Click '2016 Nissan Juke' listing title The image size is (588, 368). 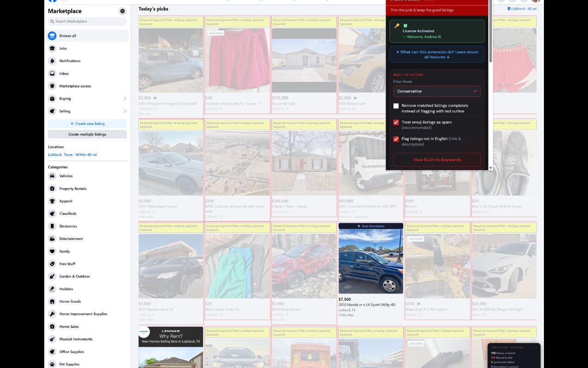click(x=353, y=103)
